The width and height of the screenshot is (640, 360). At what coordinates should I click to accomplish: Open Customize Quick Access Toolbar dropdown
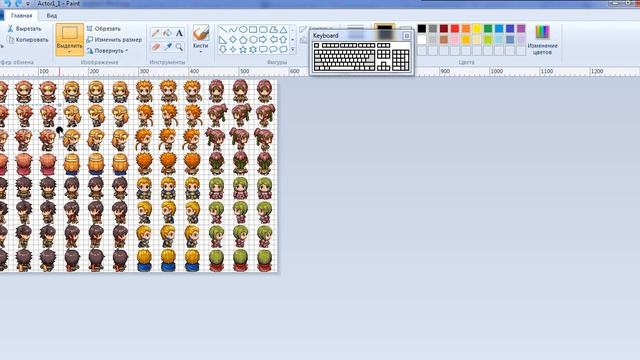[x=28, y=4]
